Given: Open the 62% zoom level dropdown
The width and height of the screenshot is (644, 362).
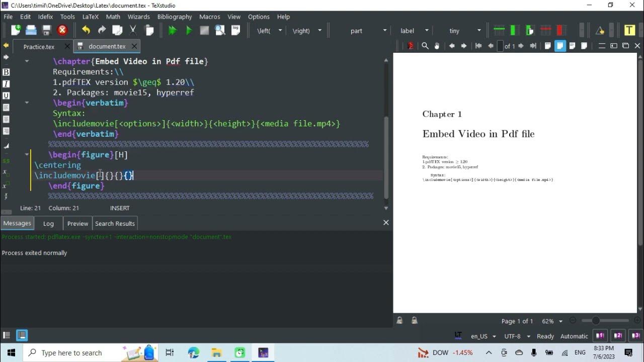Looking at the screenshot, I should click(x=552, y=321).
